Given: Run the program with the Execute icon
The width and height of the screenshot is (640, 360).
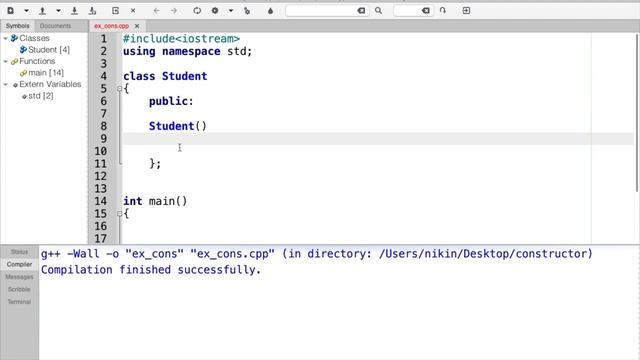Looking at the screenshot, I should coord(247,11).
